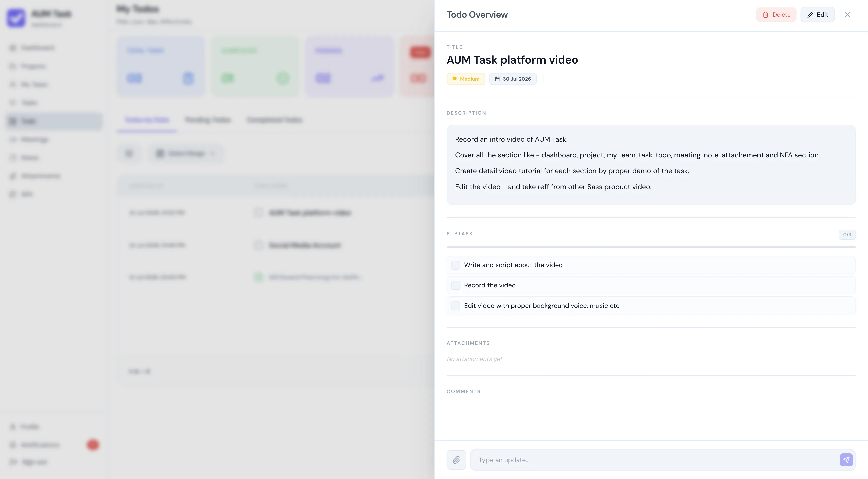868x479 pixels.
Task: Click the 30 Jul 2026 due date badge
Action: click(x=513, y=79)
